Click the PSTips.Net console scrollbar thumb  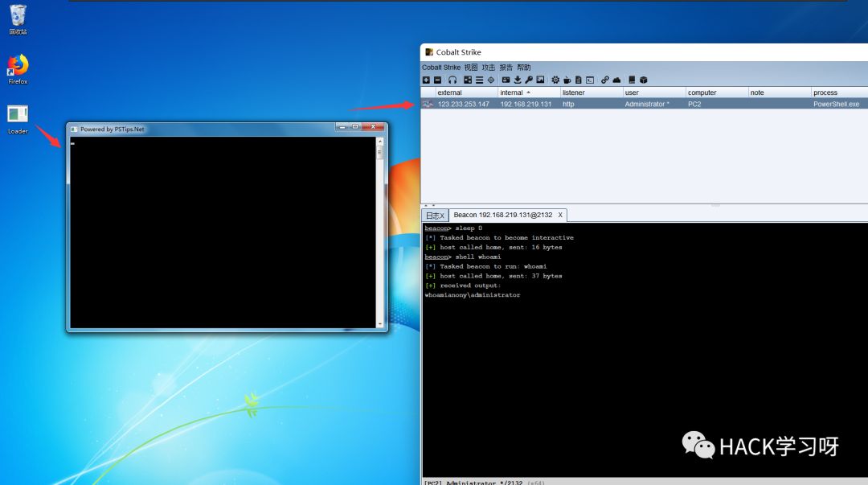click(379, 153)
